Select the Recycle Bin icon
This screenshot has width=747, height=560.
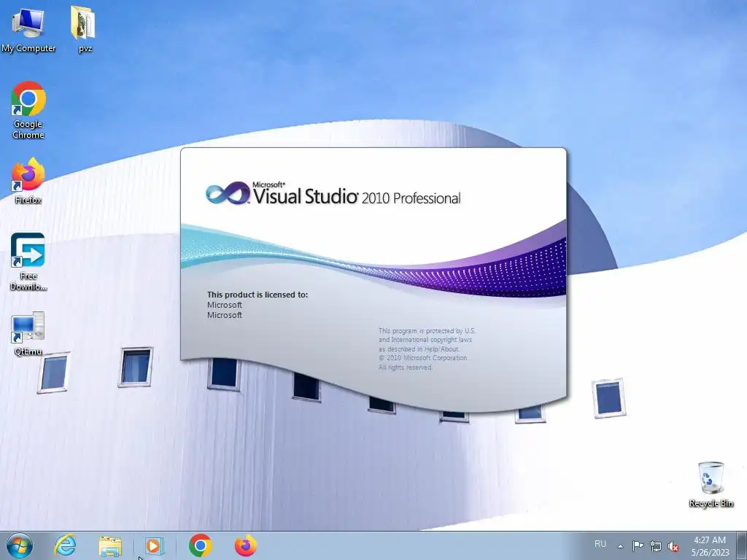711,485
